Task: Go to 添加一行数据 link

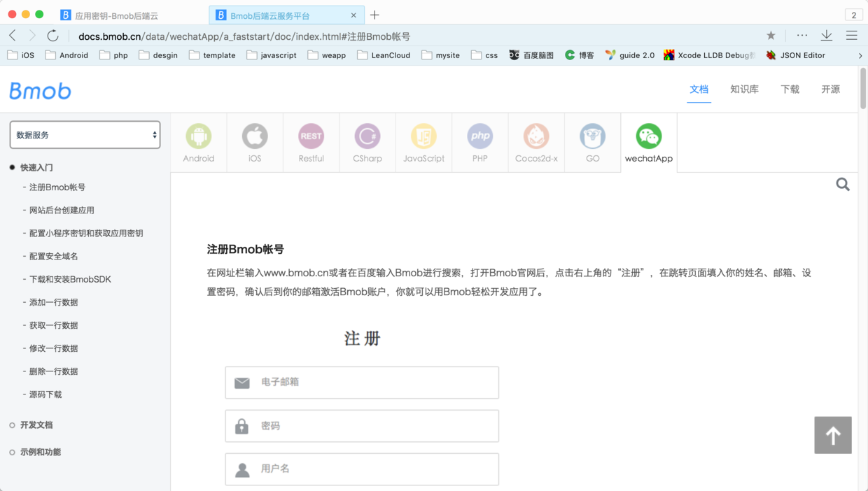Action: coord(54,303)
